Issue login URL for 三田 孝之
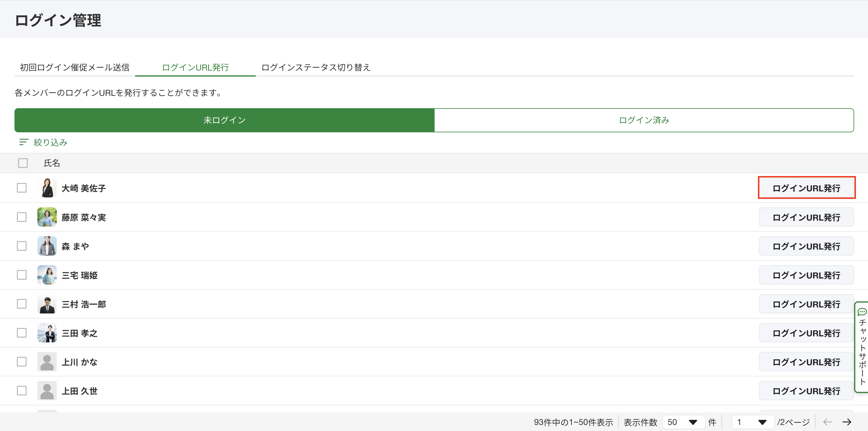The height and width of the screenshot is (431, 868). tap(806, 333)
